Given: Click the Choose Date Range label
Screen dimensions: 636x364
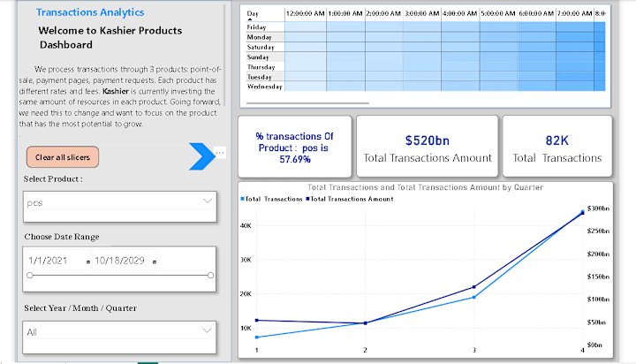Looking at the screenshot, I should click(x=62, y=237).
